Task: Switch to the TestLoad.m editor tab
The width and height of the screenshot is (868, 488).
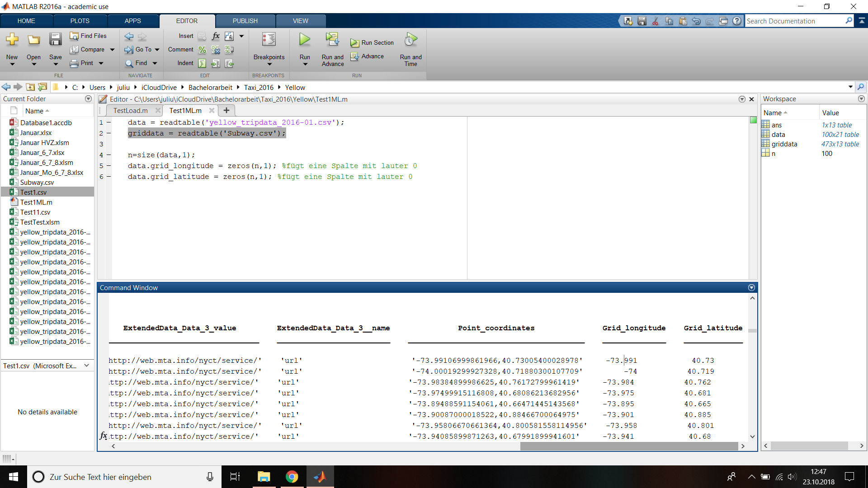Action: click(x=130, y=111)
